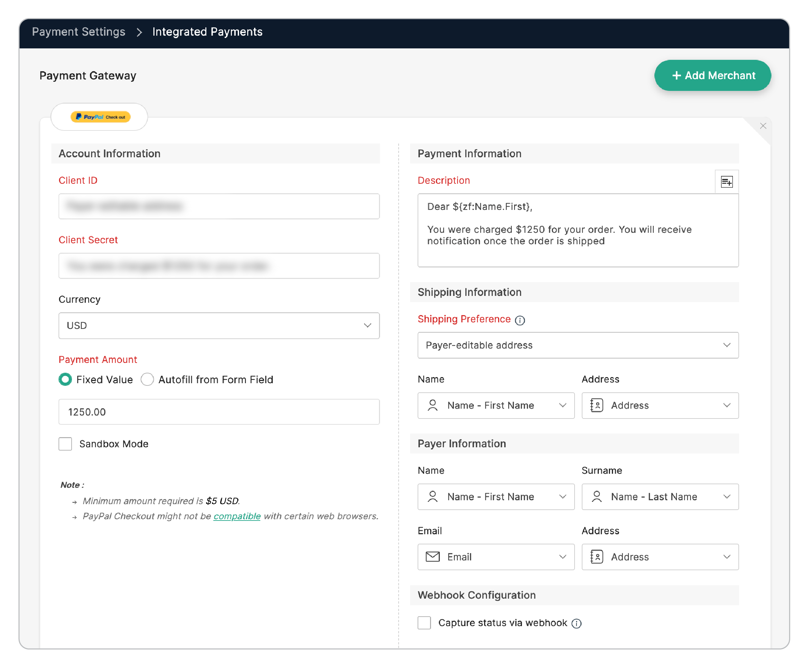Click the Description text area
This screenshot has width=812, height=666.
[578, 231]
